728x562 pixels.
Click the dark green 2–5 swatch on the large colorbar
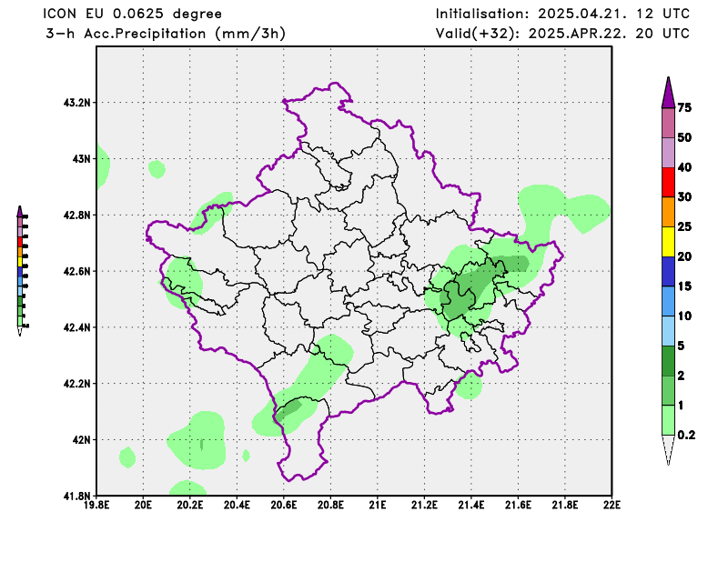668,361
